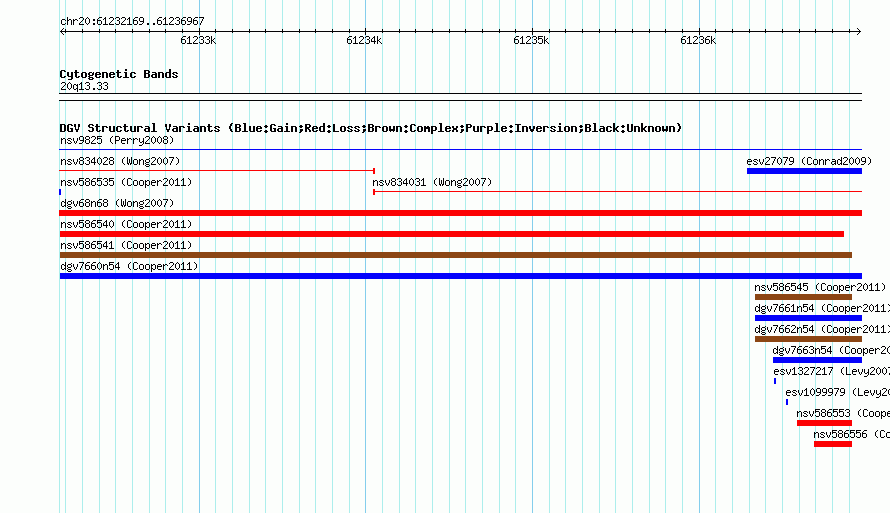The image size is (890, 513).
Task: Select the dgv7663n54 blue bar
Action: [817, 360]
